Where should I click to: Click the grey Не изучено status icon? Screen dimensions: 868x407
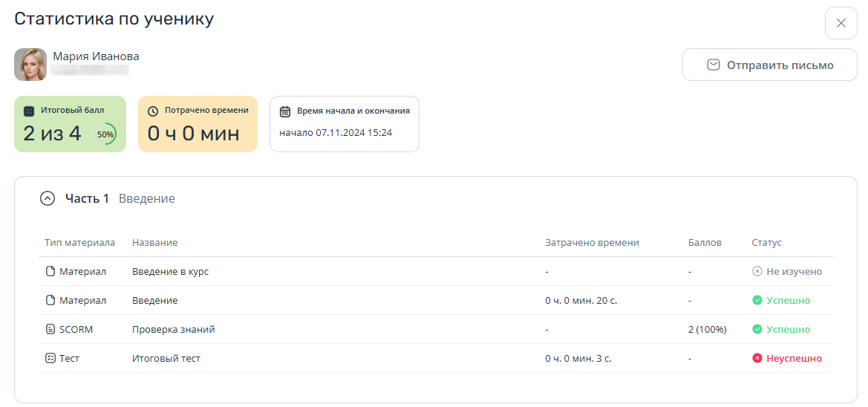point(757,271)
